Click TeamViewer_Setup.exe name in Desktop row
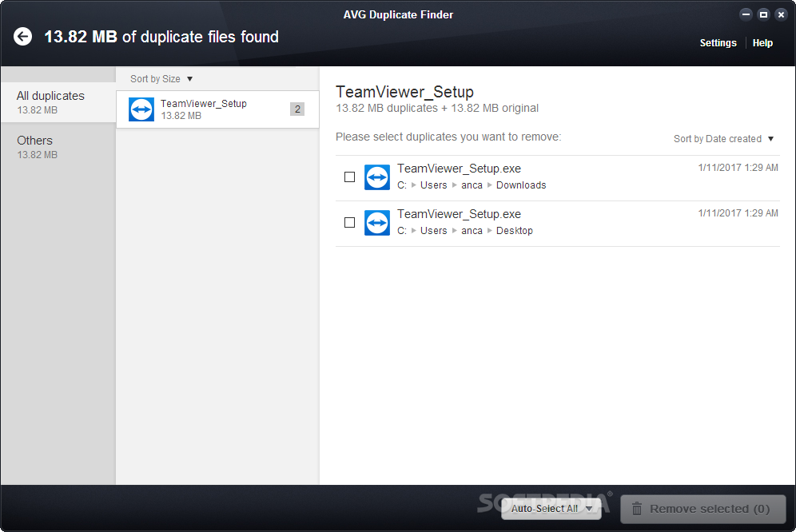The image size is (796, 532). click(x=459, y=214)
